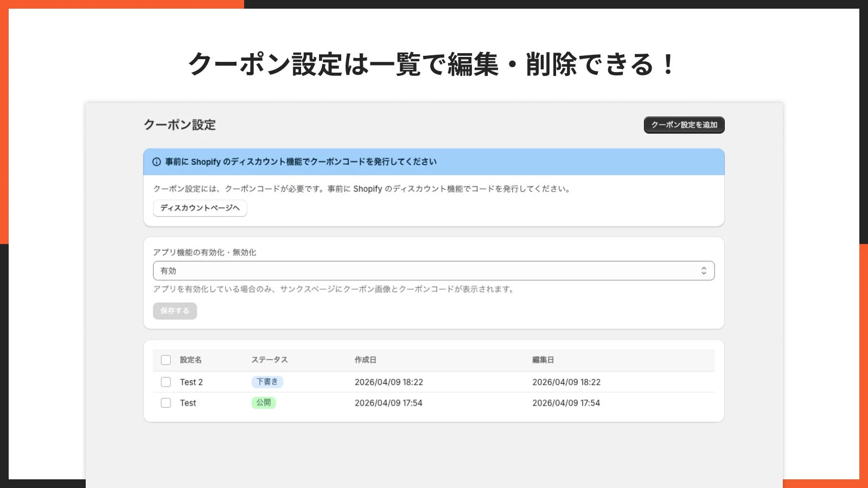Click the 公開 status badge

pyautogui.click(x=264, y=403)
